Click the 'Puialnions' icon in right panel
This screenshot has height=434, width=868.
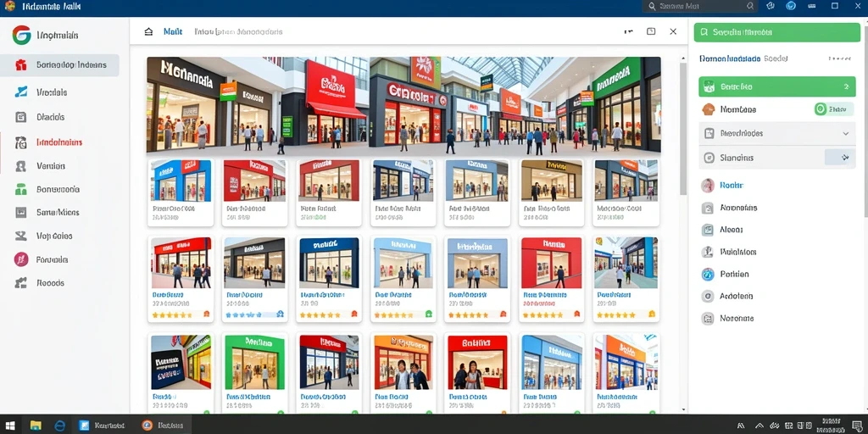(x=708, y=252)
